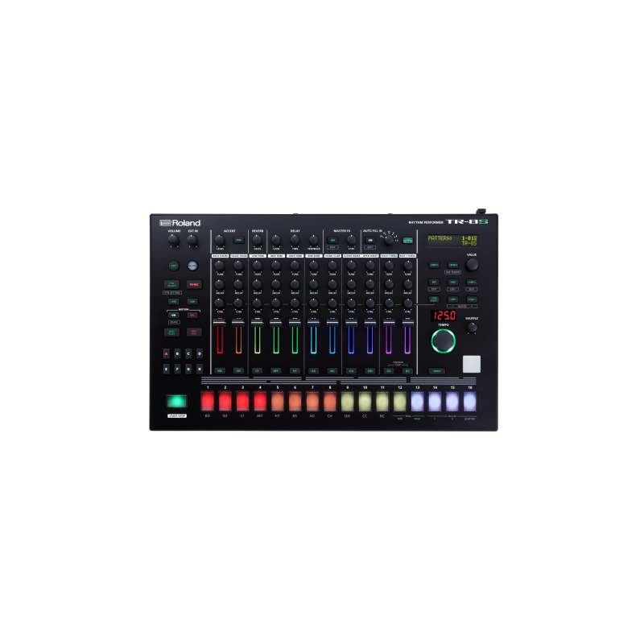Select the SD instrument button
The width and height of the screenshot is (644, 644).
coord(238,371)
